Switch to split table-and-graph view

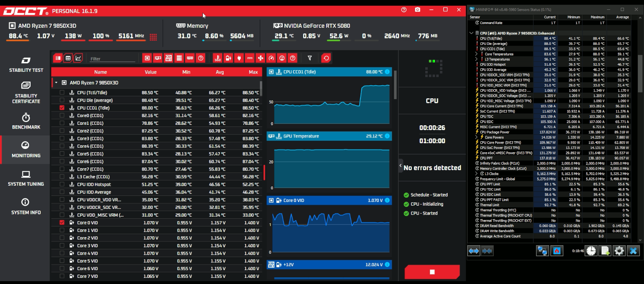pyautogui.click(x=58, y=58)
